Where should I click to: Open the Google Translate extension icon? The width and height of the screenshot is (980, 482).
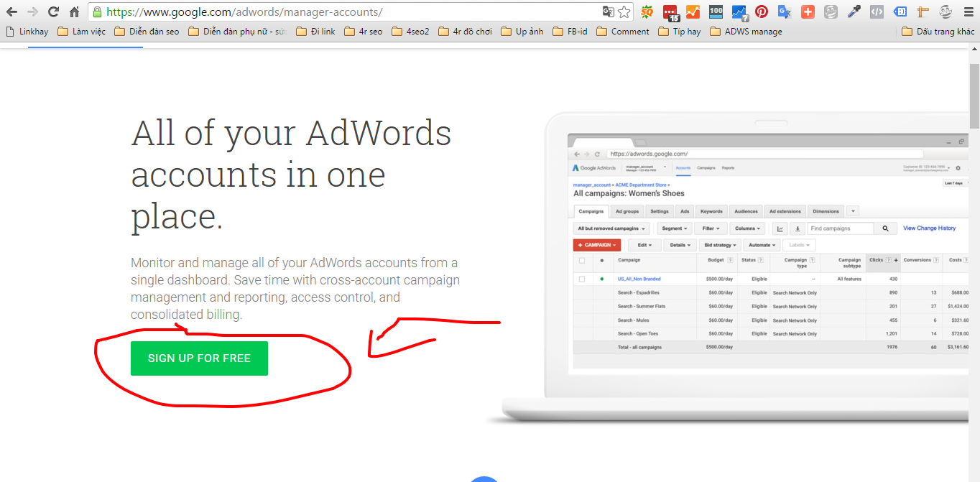pyautogui.click(x=785, y=11)
